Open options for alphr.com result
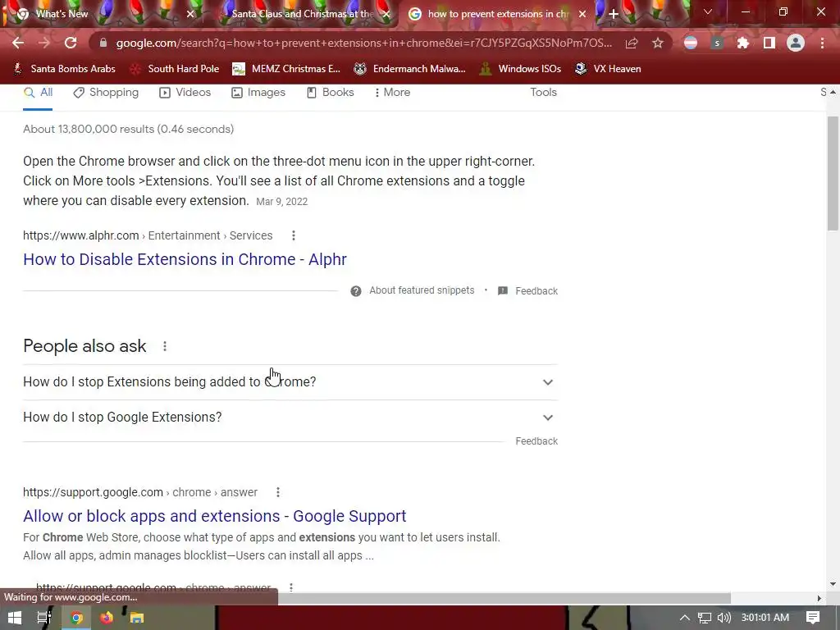Viewport: 840px width, 630px height. [x=294, y=235]
